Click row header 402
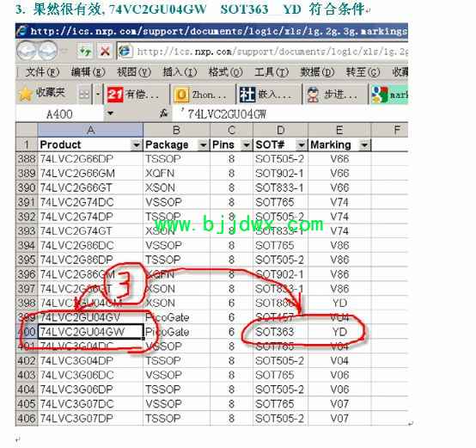Image resolution: width=476 pixels, height=448 pixels. [27, 361]
